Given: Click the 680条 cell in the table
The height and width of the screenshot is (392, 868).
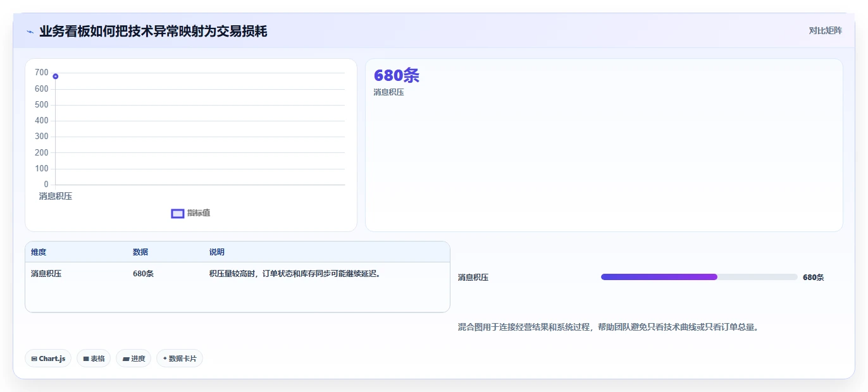Looking at the screenshot, I should [143, 274].
